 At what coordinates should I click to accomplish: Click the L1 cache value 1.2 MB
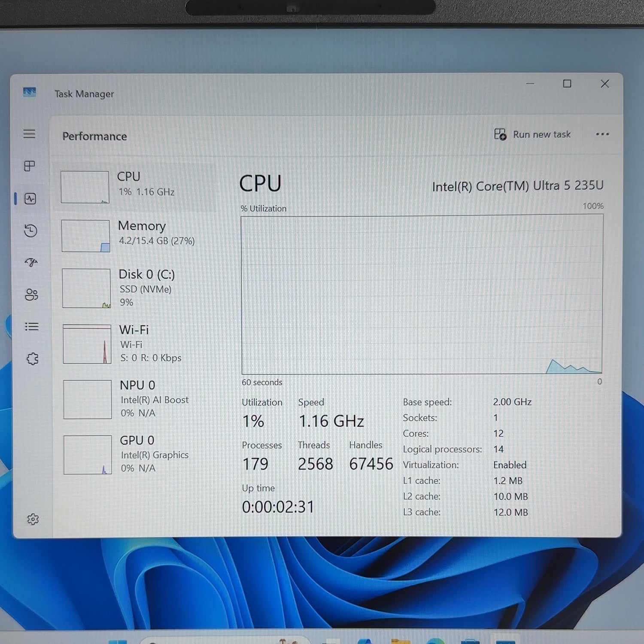point(508,481)
